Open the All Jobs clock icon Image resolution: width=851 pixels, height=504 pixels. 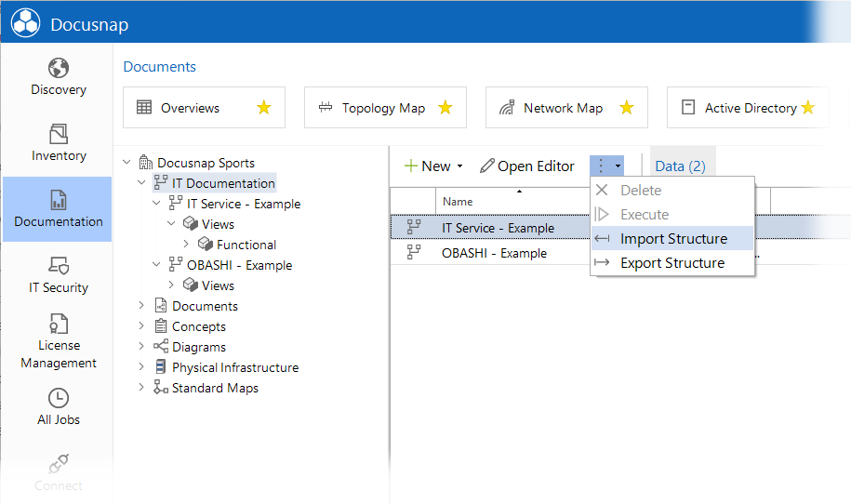(58, 398)
